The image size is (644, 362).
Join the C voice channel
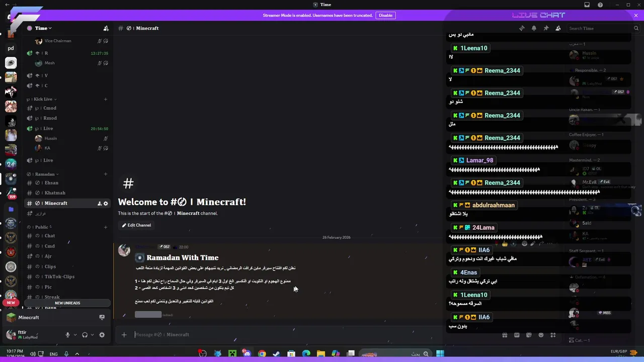coord(68,85)
